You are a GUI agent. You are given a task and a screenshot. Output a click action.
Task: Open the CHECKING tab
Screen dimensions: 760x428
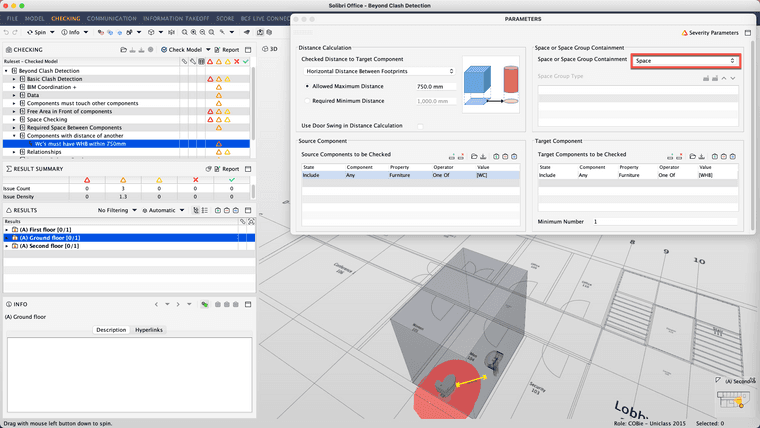(65, 18)
